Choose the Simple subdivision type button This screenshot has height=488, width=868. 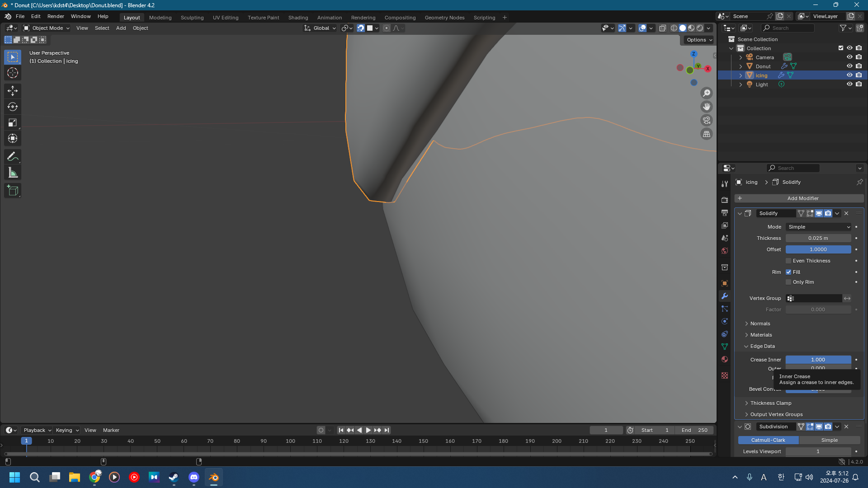click(829, 440)
